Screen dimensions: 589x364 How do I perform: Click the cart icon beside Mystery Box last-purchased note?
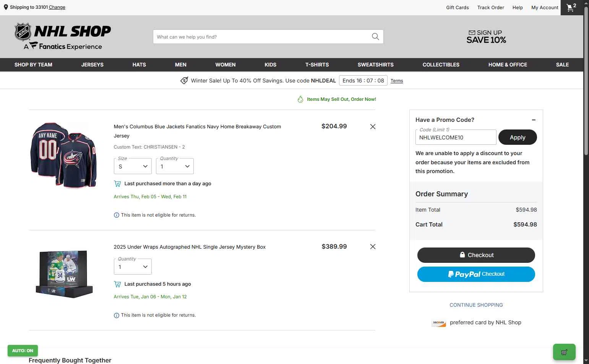click(x=117, y=284)
